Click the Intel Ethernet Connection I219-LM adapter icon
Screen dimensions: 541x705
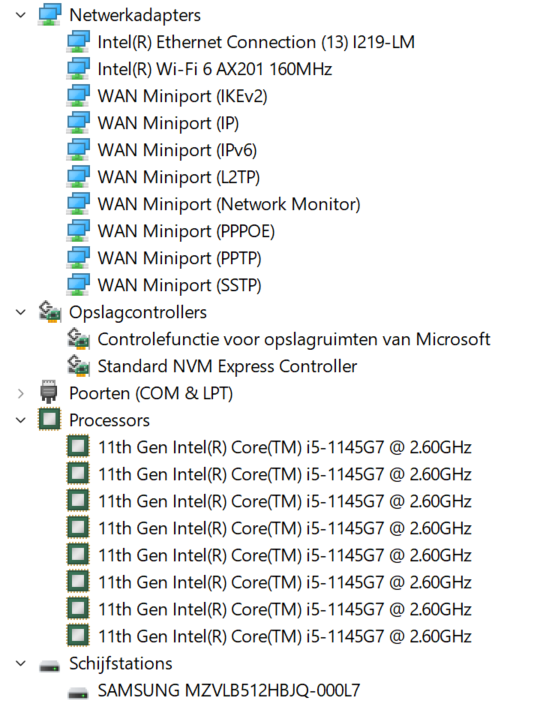[78, 42]
